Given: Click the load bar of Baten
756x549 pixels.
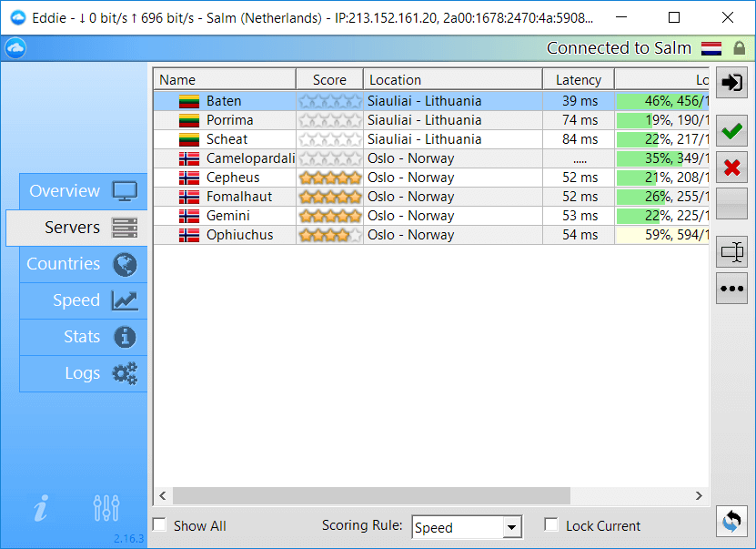Looking at the screenshot, I should tap(662, 101).
